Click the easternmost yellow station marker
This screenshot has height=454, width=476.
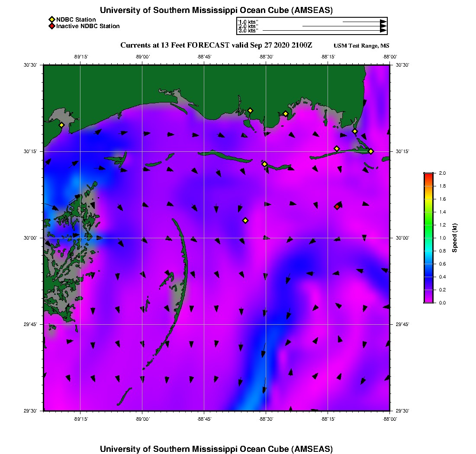point(371,151)
